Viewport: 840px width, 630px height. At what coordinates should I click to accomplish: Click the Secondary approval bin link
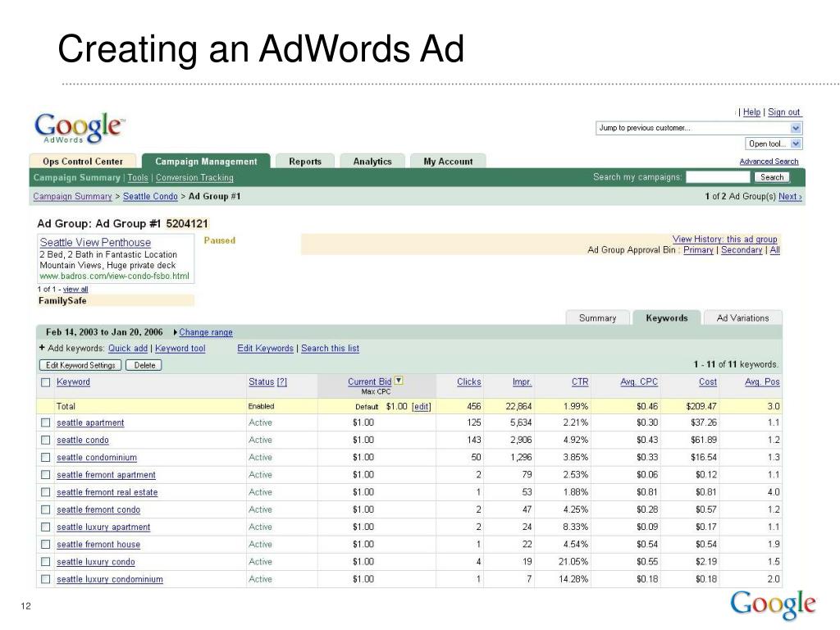pos(742,249)
